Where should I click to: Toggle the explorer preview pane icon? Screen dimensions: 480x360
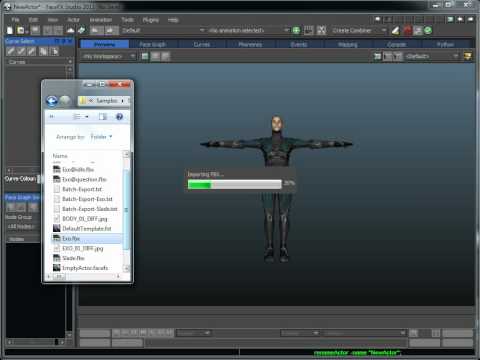(x=103, y=116)
